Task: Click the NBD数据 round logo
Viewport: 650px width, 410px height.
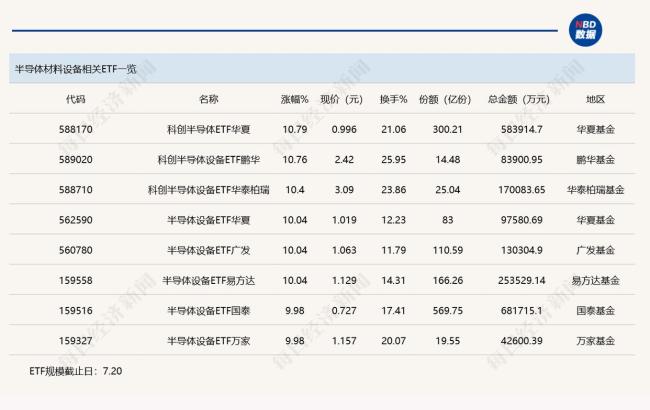Action: pyautogui.click(x=585, y=30)
